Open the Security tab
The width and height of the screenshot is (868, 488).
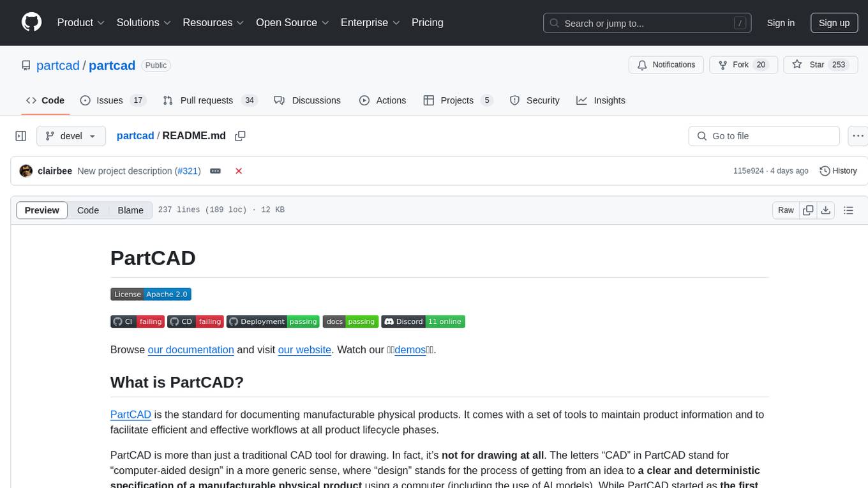pos(534,100)
